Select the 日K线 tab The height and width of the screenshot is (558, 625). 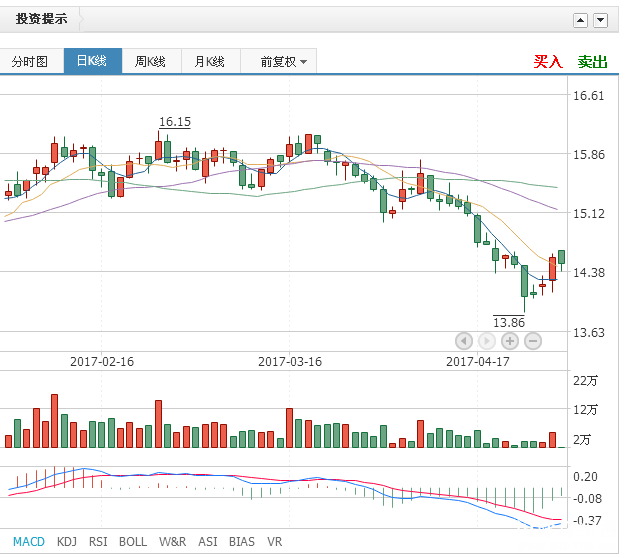click(x=92, y=61)
